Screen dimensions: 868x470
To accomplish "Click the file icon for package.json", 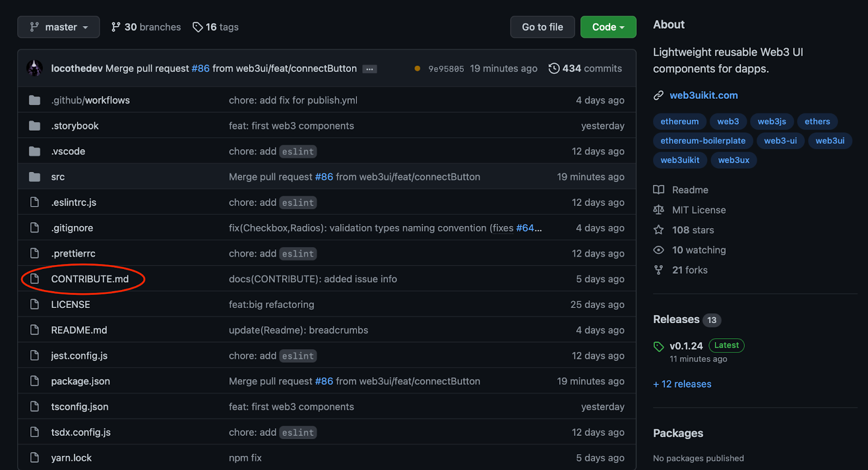I will 35,381.
